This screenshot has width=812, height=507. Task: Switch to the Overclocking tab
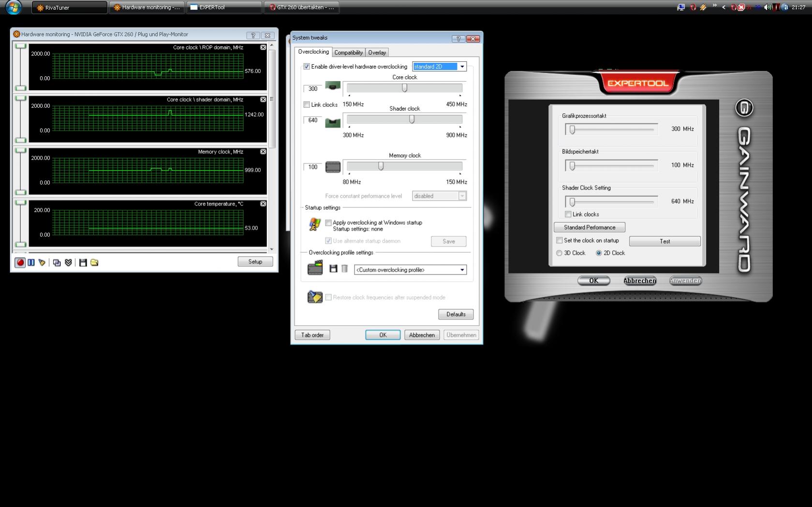[313, 52]
